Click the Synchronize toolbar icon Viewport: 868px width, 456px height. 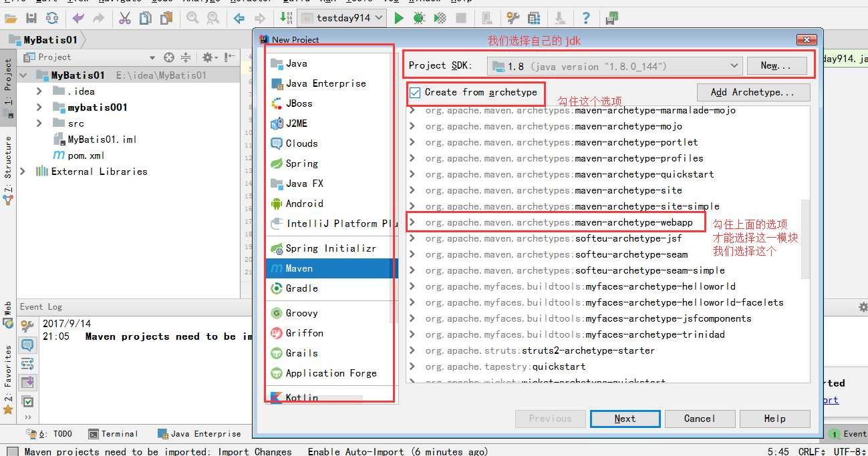click(51, 18)
